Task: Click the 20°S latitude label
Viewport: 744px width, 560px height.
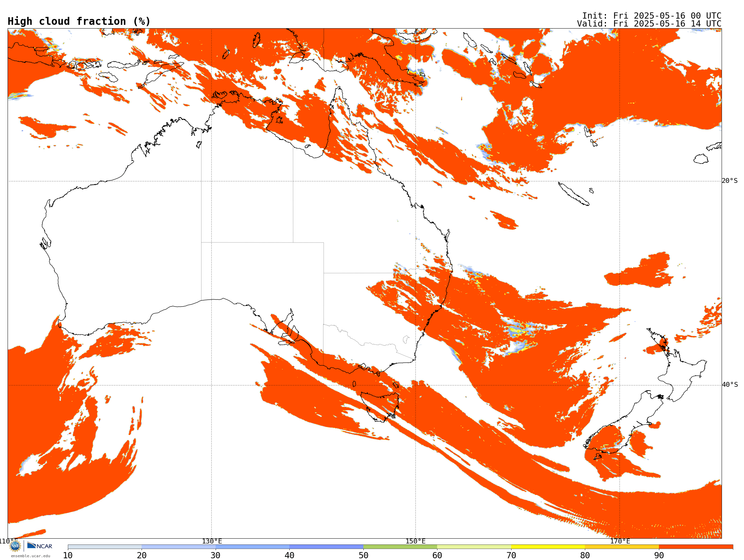Action: [x=730, y=181]
